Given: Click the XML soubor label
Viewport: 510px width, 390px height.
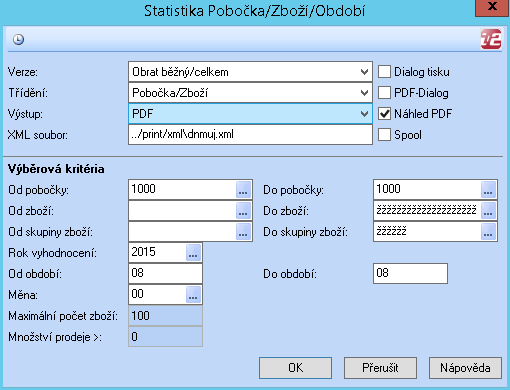Looking at the screenshot, I should [x=38, y=135].
